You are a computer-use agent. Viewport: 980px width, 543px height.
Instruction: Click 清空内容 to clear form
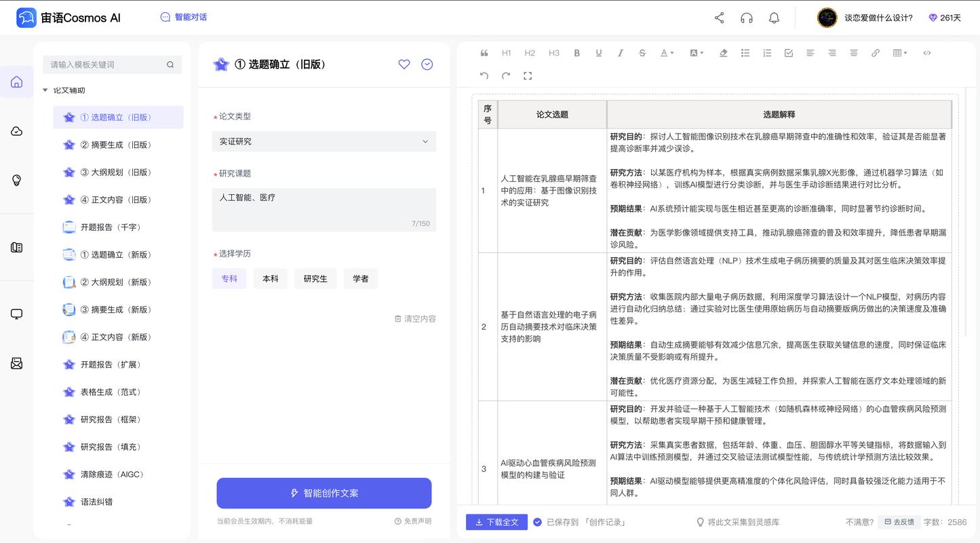pos(415,318)
